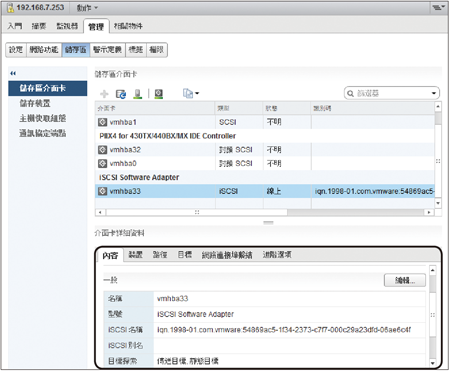Click the 警示定義 sub-tab button
Image resolution: width=450 pixels, height=371 pixels.
point(107,50)
